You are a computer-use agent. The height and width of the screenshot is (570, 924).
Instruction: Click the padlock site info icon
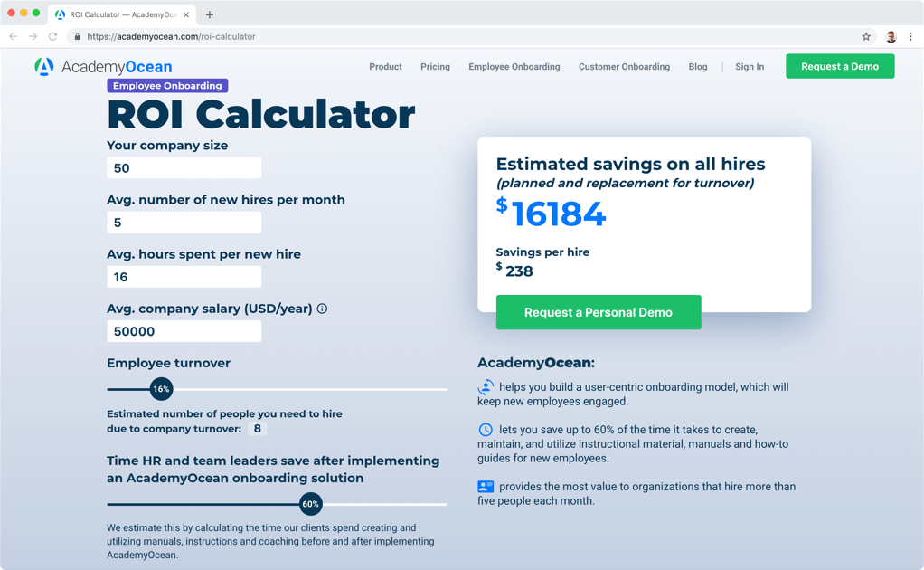pyautogui.click(x=77, y=36)
